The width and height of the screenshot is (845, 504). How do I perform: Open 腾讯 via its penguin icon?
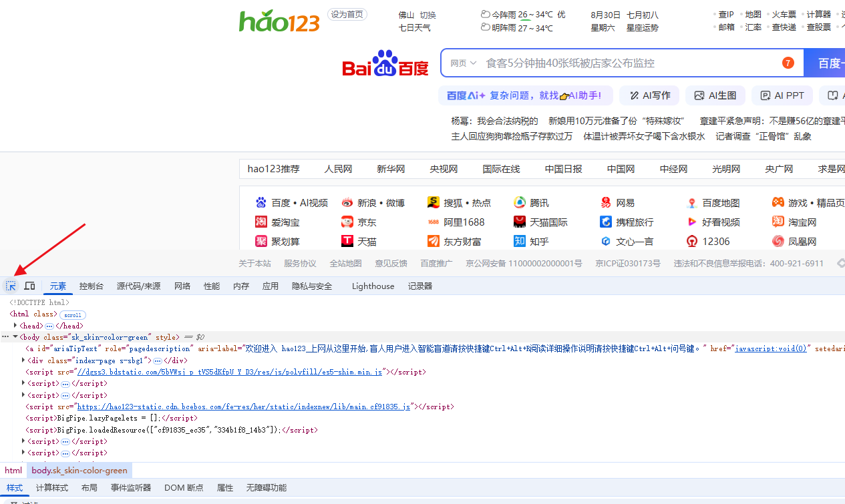(520, 203)
